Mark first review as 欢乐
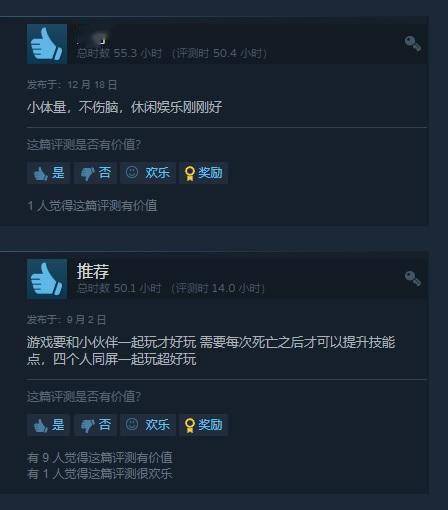The width and height of the screenshot is (448, 510). (x=148, y=173)
